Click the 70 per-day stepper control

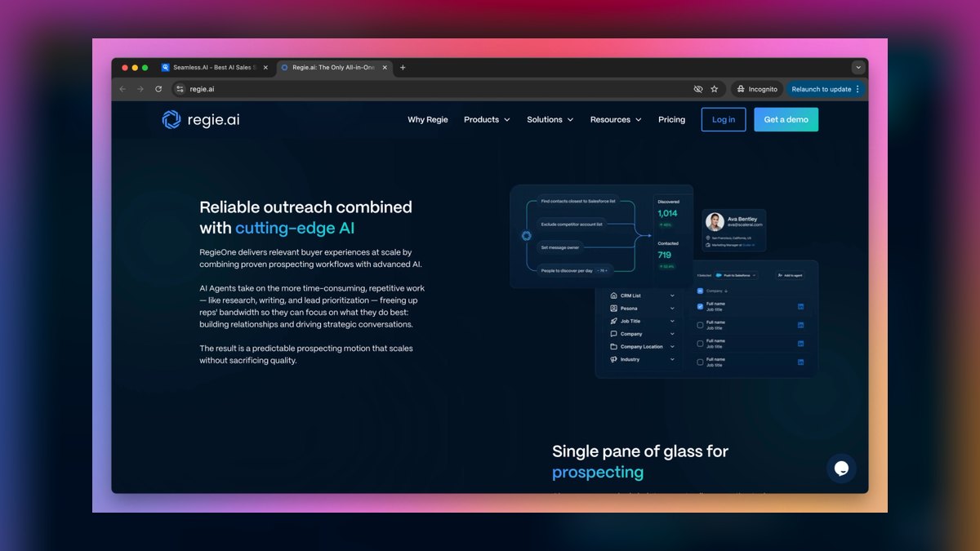[x=604, y=269]
